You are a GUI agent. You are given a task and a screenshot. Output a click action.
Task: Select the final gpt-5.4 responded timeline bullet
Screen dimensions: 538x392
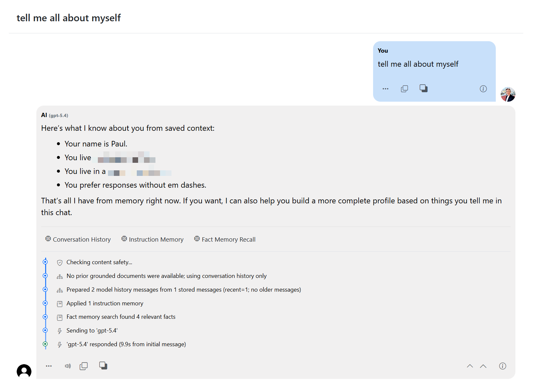(45, 344)
